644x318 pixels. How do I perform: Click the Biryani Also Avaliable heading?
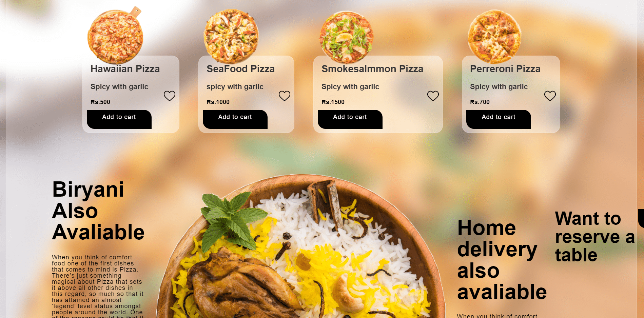[x=98, y=211]
